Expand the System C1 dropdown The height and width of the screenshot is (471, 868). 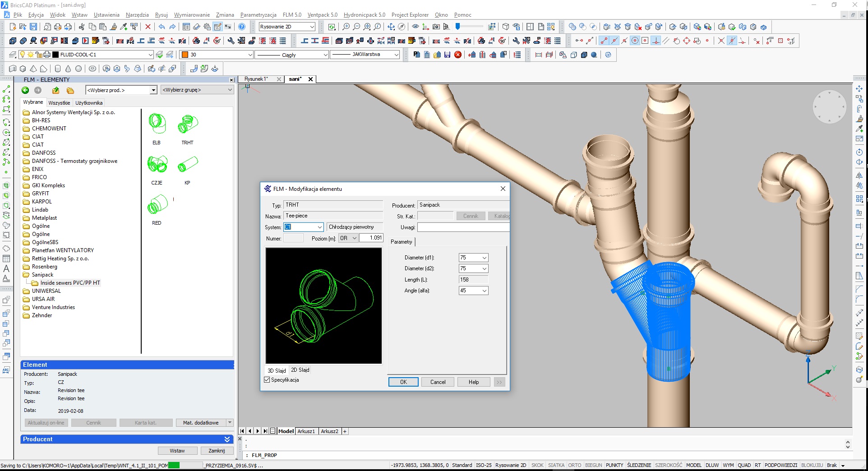[319, 227]
